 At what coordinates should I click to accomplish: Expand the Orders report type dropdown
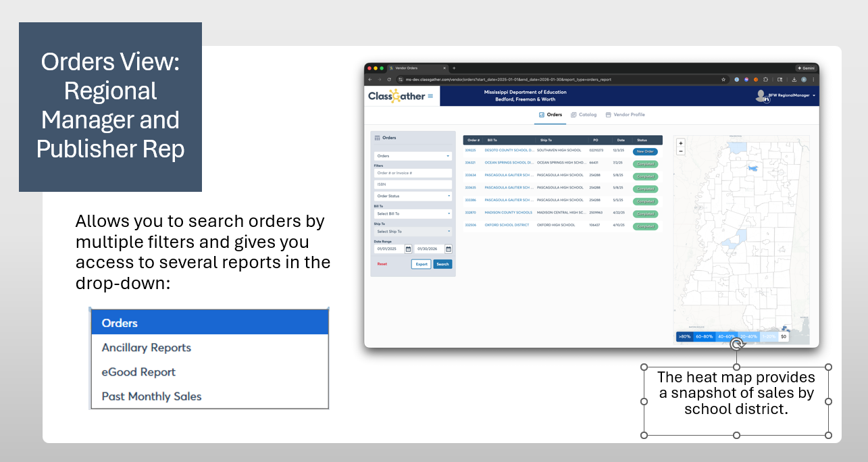(x=413, y=156)
